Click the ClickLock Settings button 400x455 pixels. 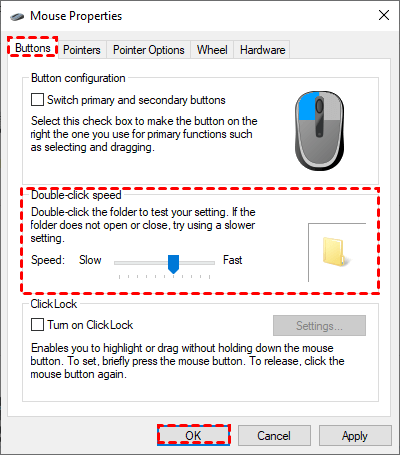click(x=319, y=325)
